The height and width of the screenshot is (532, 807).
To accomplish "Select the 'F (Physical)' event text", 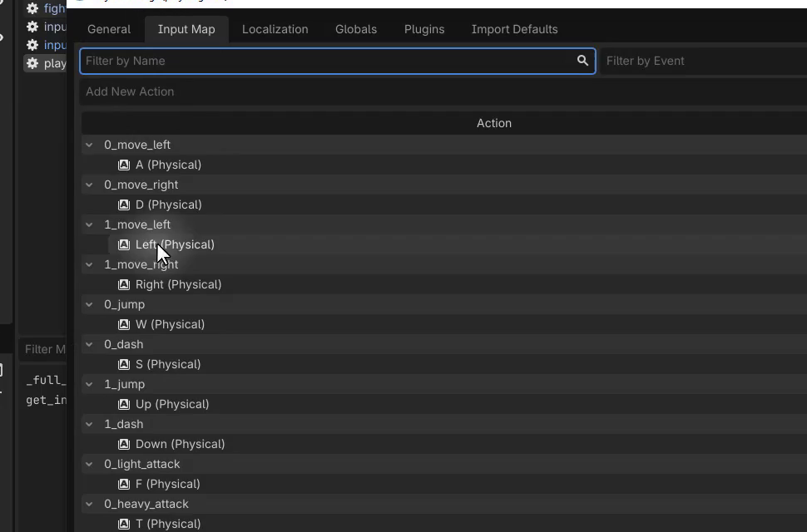I will (x=167, y=484).
